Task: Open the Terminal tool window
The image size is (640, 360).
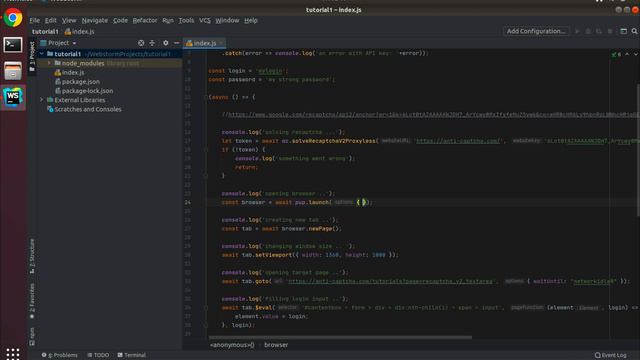Action: click(x=131, y=355)
